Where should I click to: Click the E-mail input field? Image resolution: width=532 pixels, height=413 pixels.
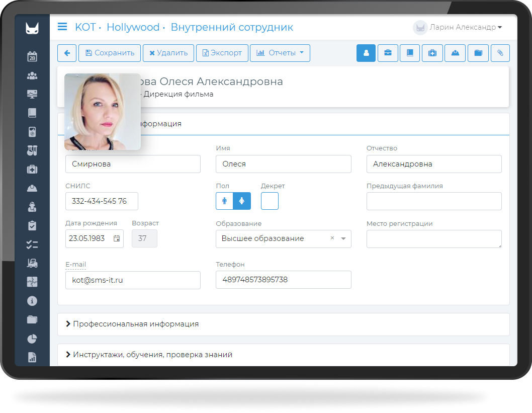point(133,280)
